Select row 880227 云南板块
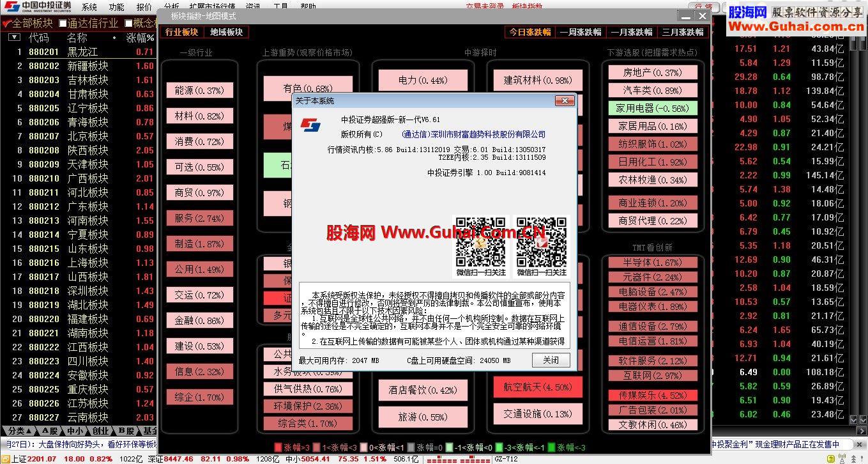868x464 pixels. pos(79,417)
